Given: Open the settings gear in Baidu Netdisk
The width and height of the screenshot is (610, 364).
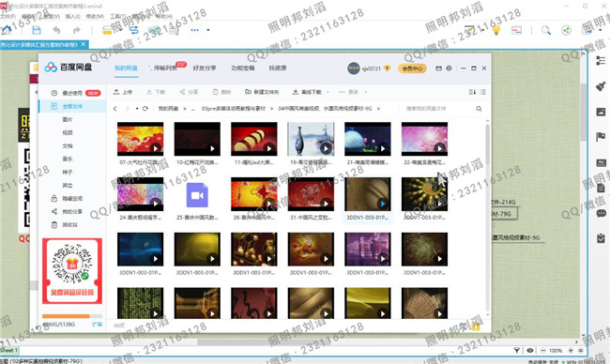Looking at the screenshot, I should pos(449,68).
